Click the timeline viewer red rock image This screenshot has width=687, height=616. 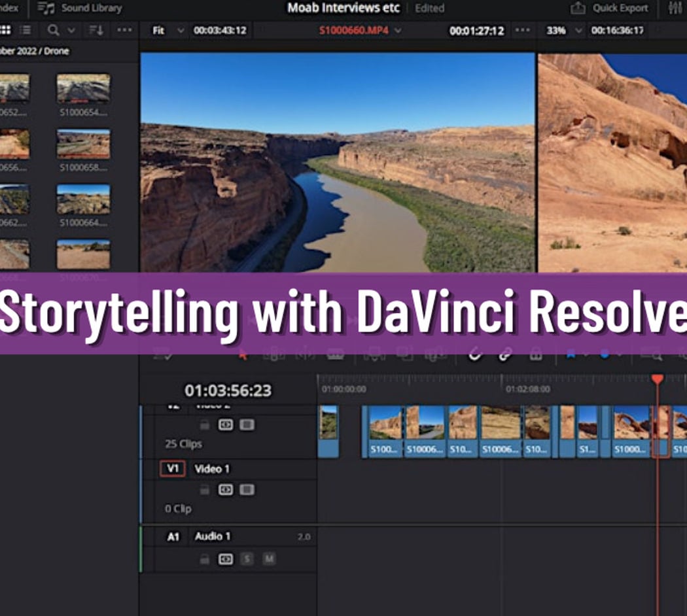[x=612, y=162]
